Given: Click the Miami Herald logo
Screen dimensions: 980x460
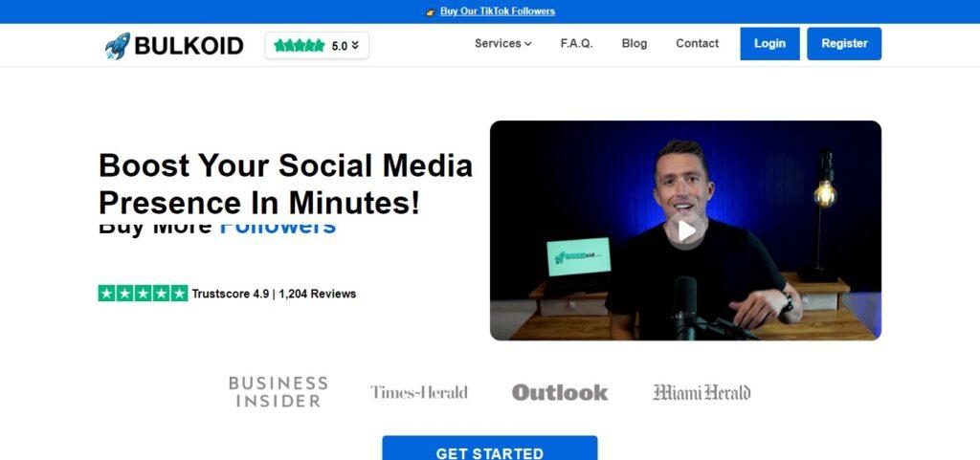Looking at the screenshot, I should click(702, 392).
